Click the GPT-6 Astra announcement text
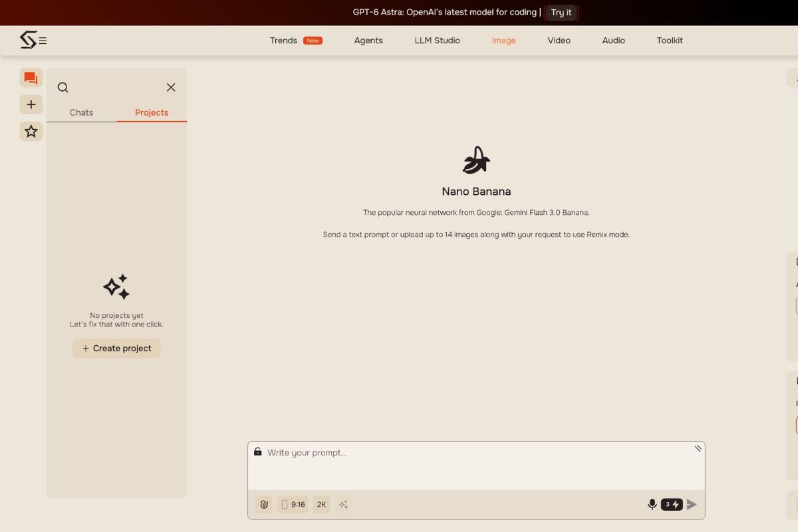The height and width of the screenshot is (532, 798). (x=444, y=12)
